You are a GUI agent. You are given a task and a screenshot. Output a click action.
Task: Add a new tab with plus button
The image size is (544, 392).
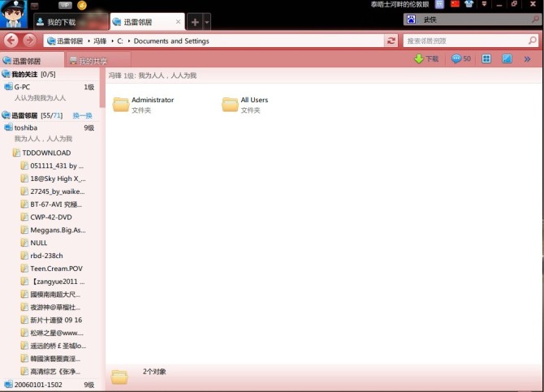click(195, 22)
